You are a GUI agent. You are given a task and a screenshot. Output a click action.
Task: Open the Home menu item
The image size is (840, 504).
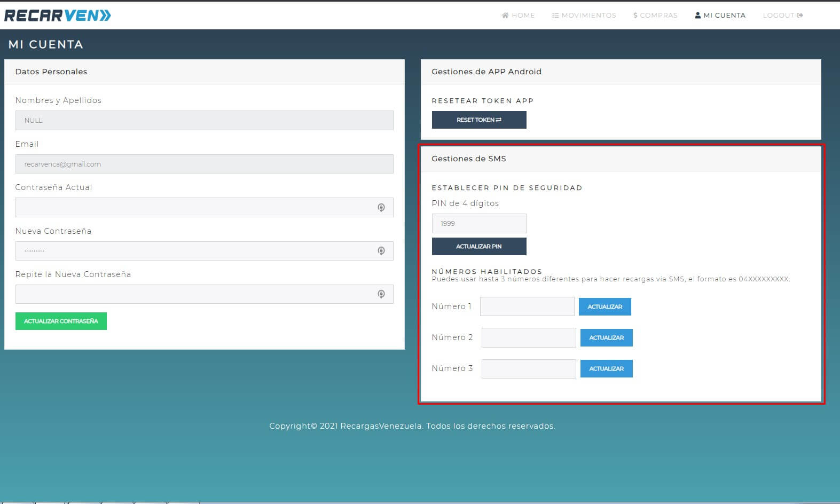[x=518, y=15]
